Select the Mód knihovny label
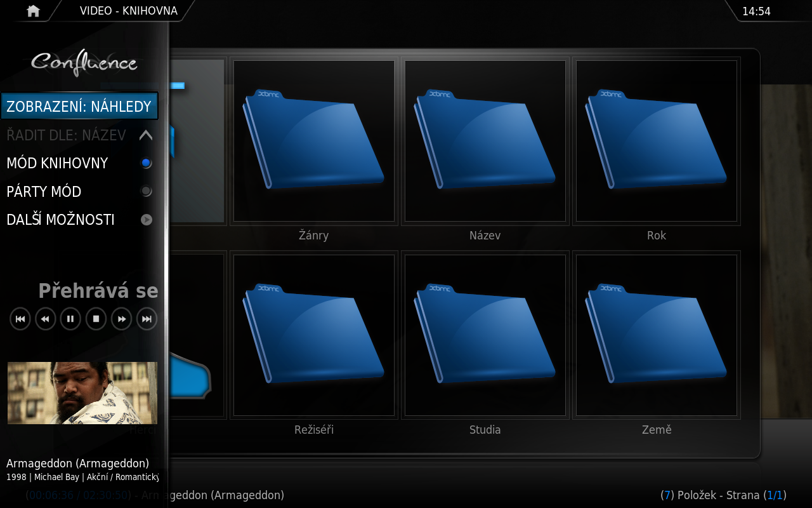This screenshot has height=508, width=812. tap(57, 163)
